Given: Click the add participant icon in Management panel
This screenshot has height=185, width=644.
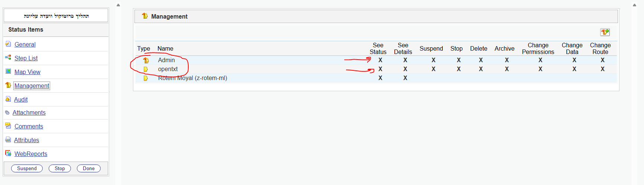Looking at the screenshot, I should 605,32.
